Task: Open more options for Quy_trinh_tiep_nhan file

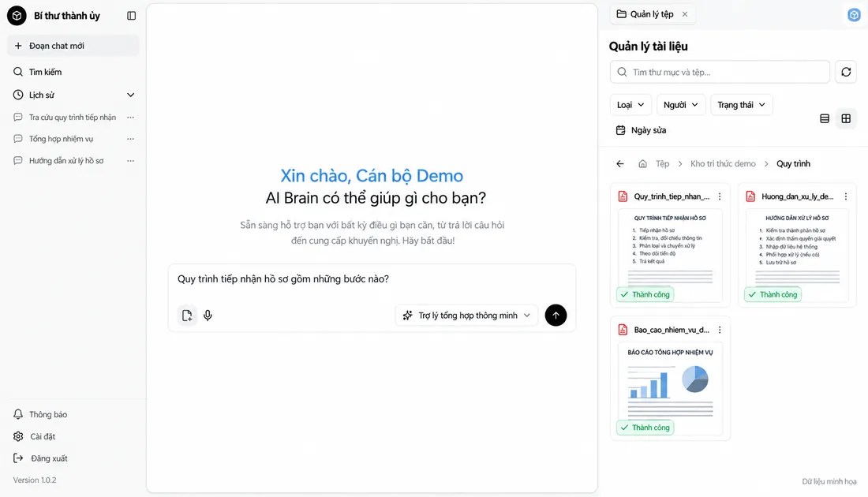Action: 720,196
